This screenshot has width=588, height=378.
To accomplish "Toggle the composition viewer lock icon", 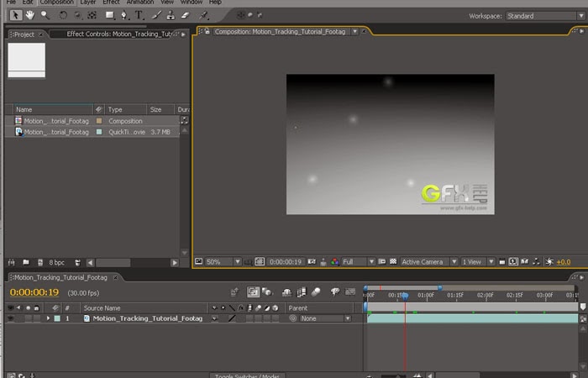I will [207, 32].
